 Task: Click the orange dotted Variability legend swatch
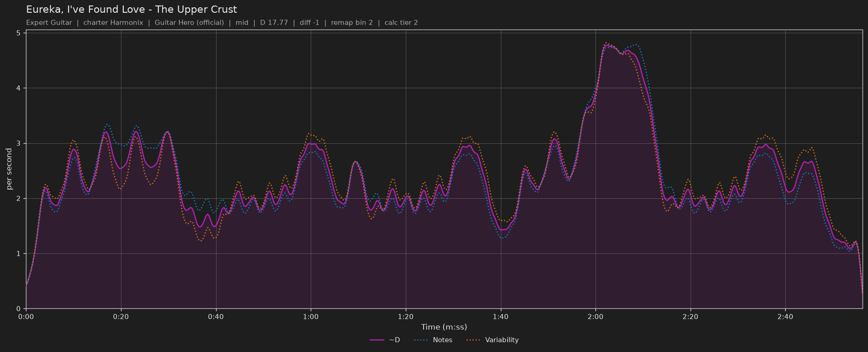[474, 340]
